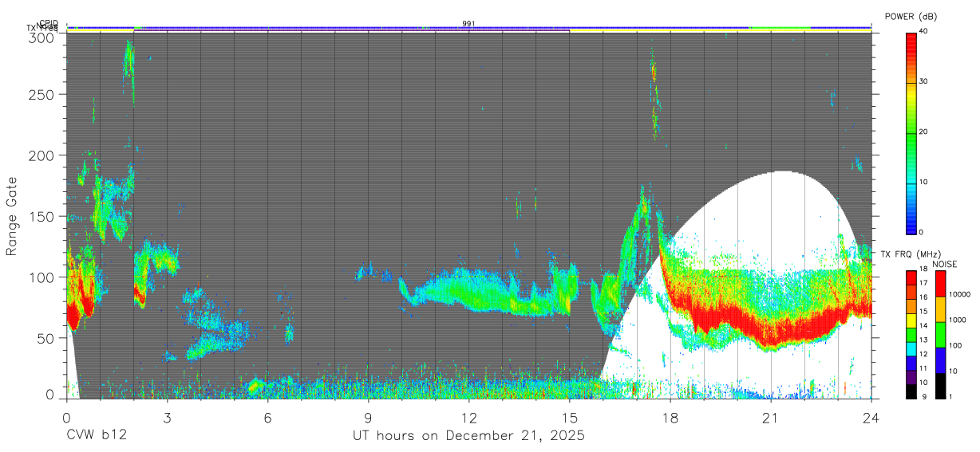Click the 40 label on POWER colorbar

(x=925, y=31)
